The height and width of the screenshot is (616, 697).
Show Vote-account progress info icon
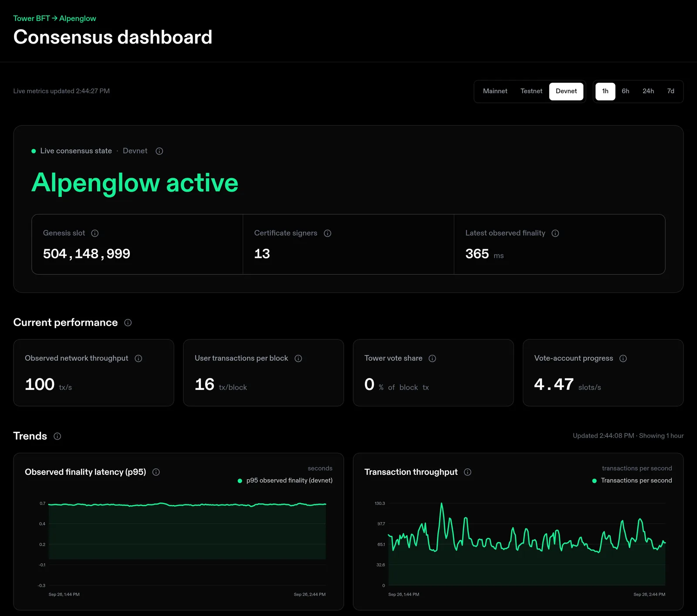623,359
